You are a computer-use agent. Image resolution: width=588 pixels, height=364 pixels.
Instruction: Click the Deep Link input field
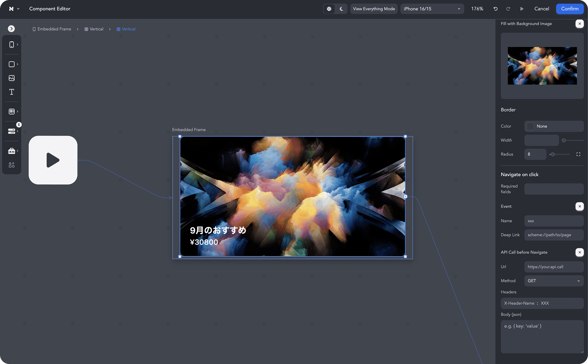tap(554, 235)
